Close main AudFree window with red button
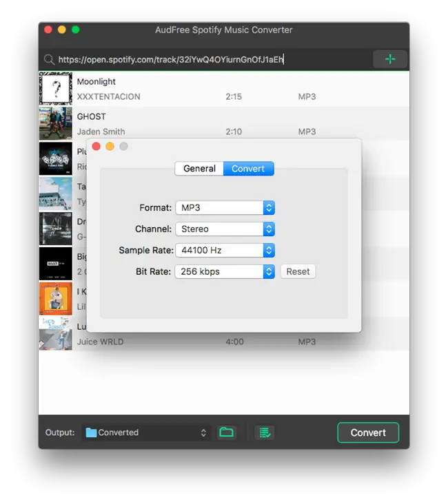The width and height of the screenshot is (448, 504). [x=48, y=30]
